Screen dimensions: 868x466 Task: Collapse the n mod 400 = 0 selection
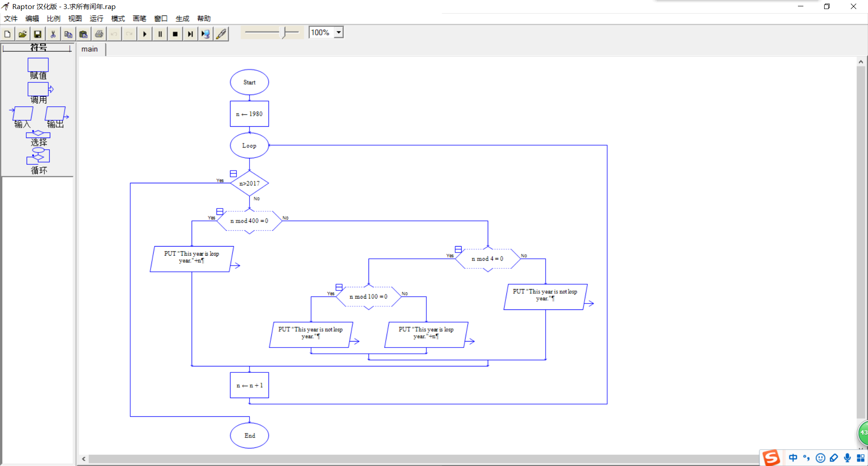tap(220, 212)
